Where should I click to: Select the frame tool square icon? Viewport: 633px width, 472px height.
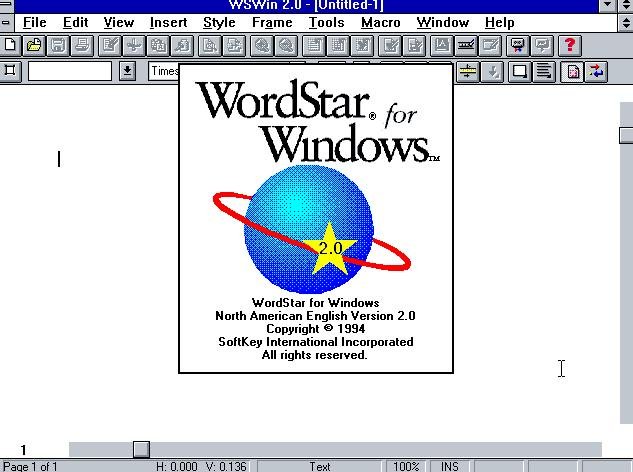[x=10, y=71]
